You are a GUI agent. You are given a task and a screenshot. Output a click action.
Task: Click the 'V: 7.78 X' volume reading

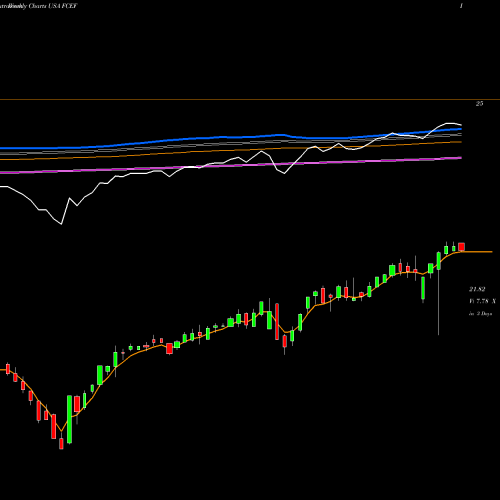pyautogui.click(x=482, y=301)
